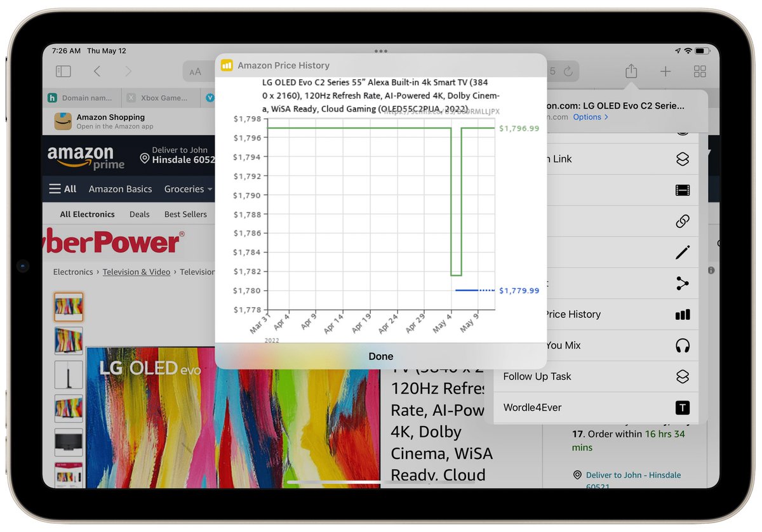This screenshot has height=532, width=762.
Task: Tap the branching share-nodes shortcut icon
Action: pyautogui.click(x=683, y=284)
